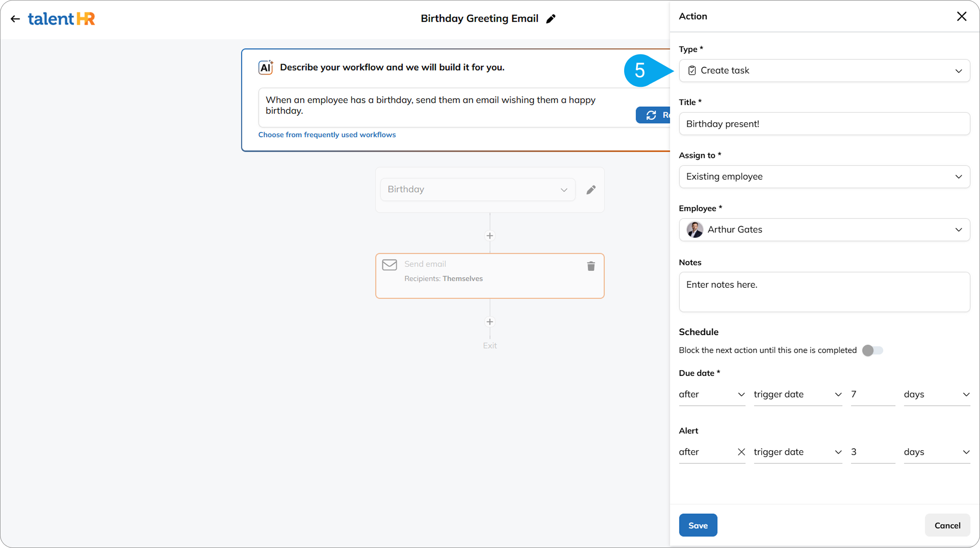
Task: Add a step above Send email
Action: coord(490,236)
